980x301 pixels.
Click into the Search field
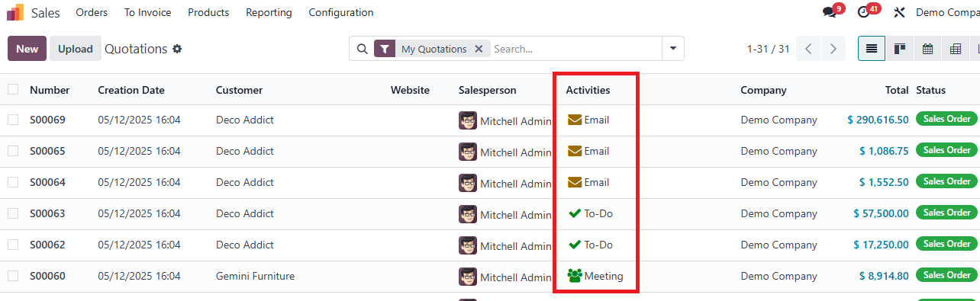[575, 49]
